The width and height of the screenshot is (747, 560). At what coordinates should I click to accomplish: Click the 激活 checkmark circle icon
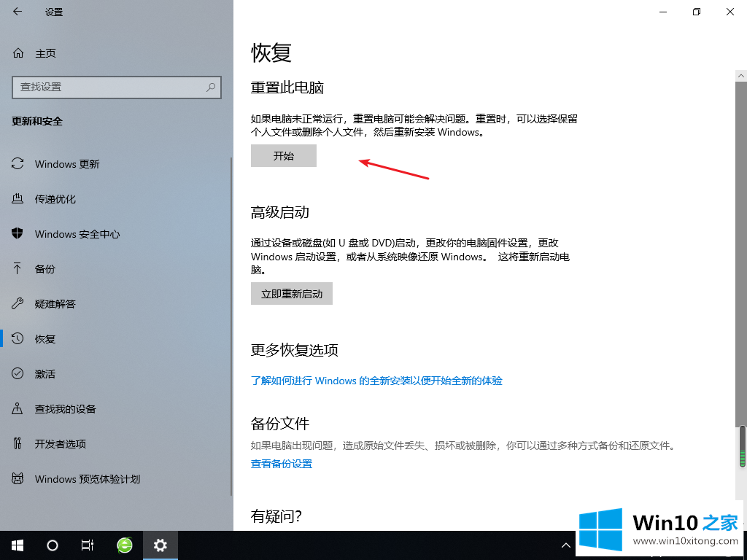pyautogui.click(x=18, y=374)
